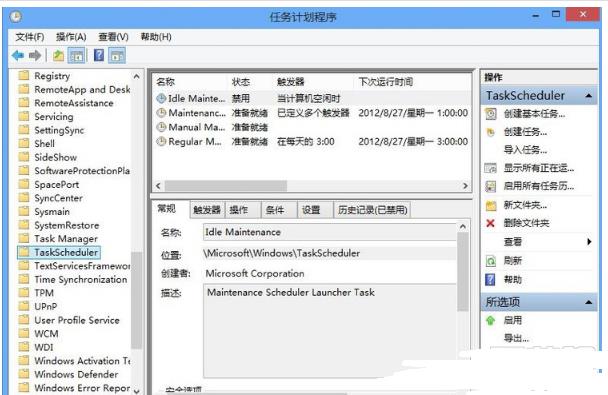Click the 描述 box with Maintenance Scheduler Launcher Task
The image size is (608, 395).
click(x=330, y=331)
